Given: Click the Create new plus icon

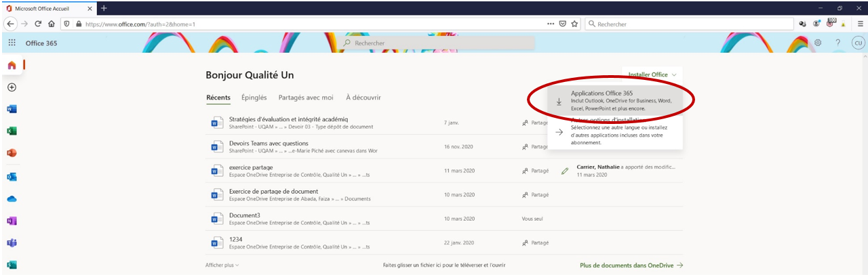Looking at the screenshot, I should click(12, 87).
